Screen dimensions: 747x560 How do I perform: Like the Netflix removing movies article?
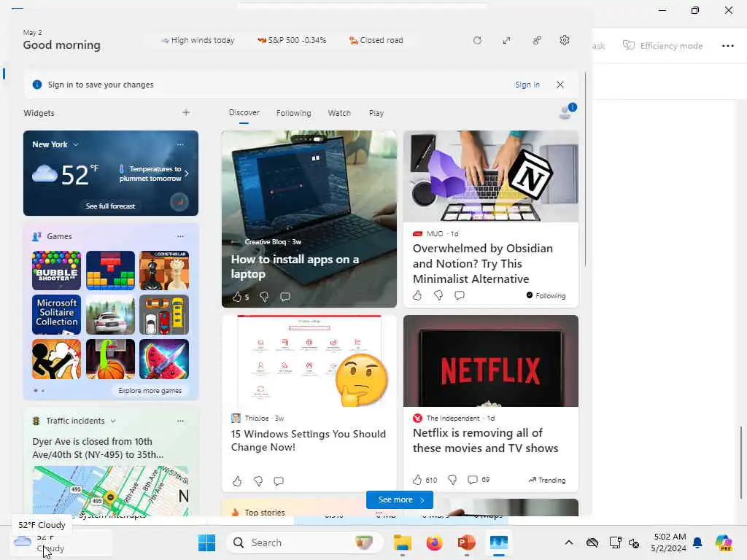pyautogui.click(x=417, y=480)
